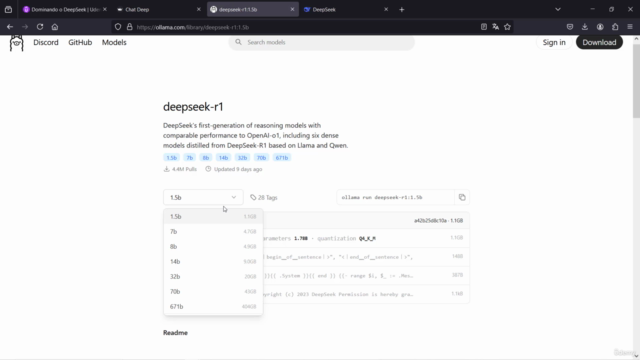The image size is (640, 360).
Task: Open the Firefox hamburger menu
Action: (630, 27)
